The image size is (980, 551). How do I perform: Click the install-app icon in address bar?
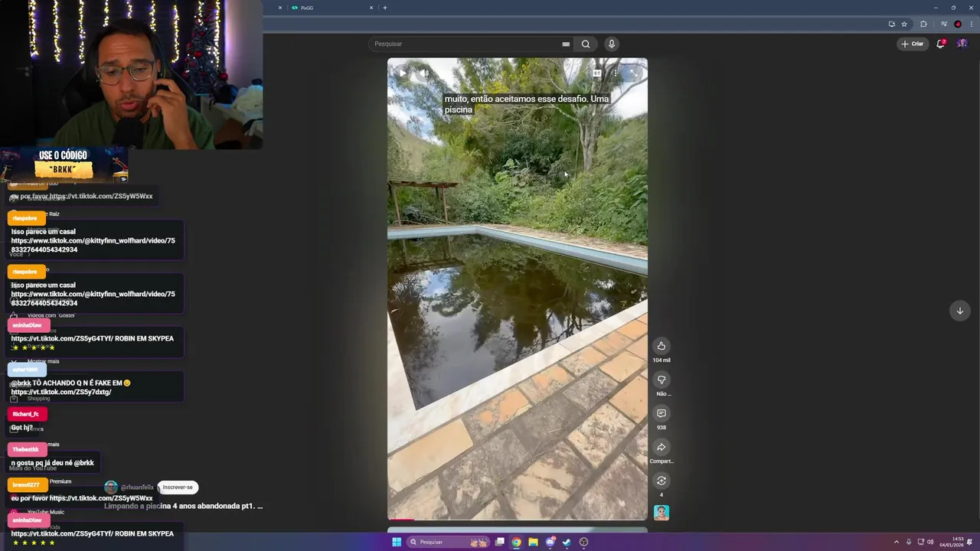point(891,24)
